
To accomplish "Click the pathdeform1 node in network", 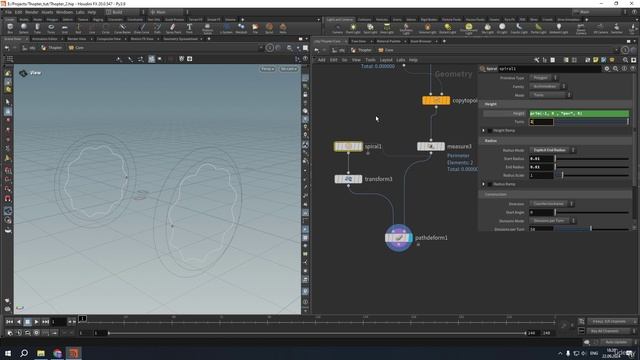I will [399, 238].
